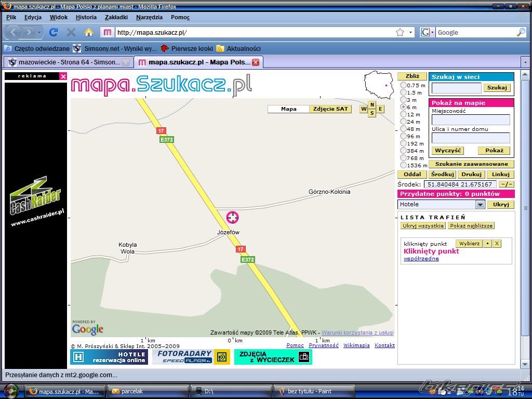Click the N compass direction button

372,104
